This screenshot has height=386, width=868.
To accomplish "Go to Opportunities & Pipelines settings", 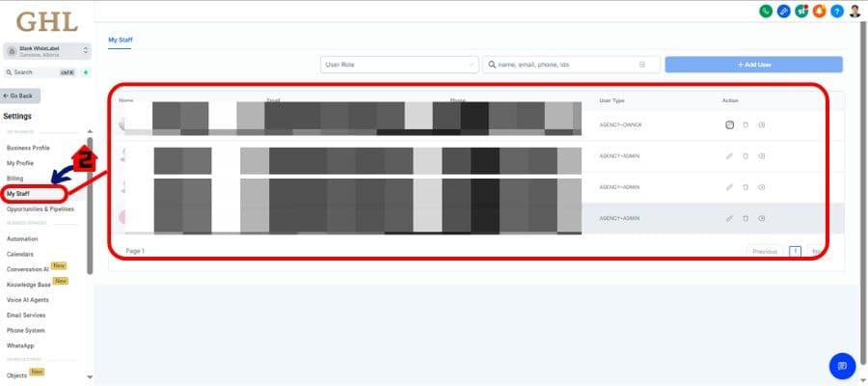I will [40, 209].
